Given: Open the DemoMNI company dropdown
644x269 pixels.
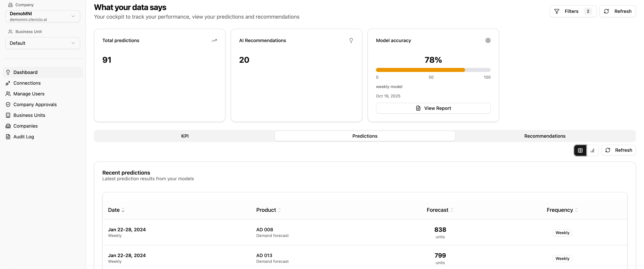Looking at the screenshot, I should click(x=43, y=16).
